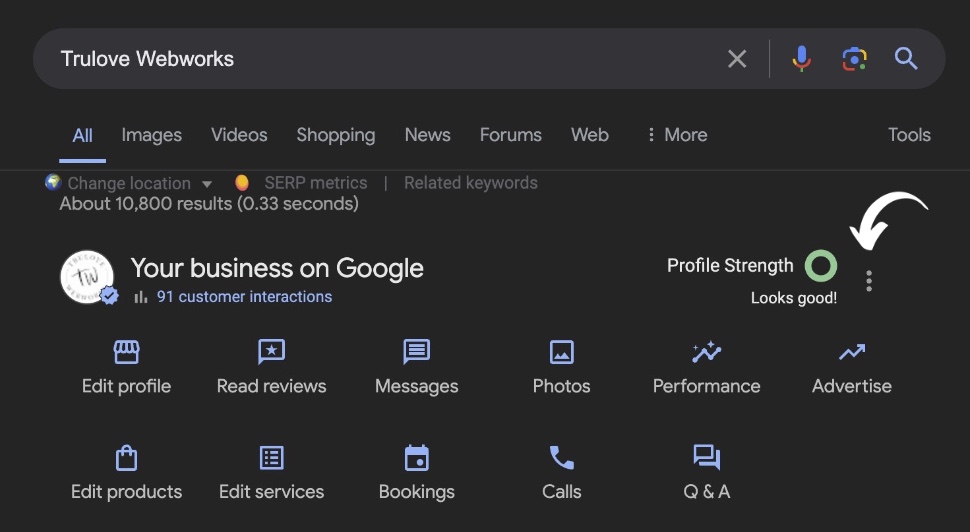View Performance sparkle chart icon
This screenshot has height=532, width=970.
(x=706, y=352)
